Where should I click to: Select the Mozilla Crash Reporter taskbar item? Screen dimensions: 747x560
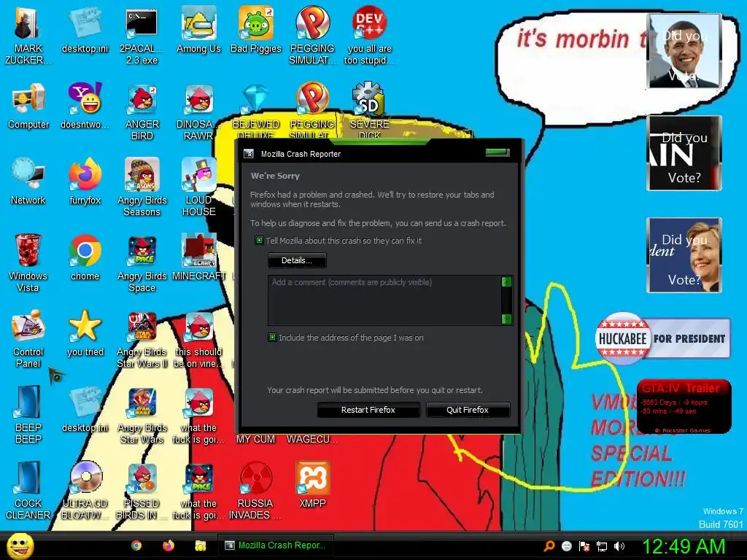coord(276,545)
